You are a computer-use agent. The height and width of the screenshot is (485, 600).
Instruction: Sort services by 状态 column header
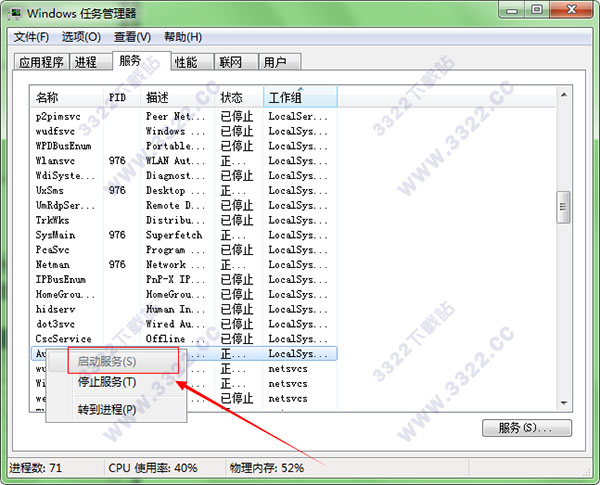tap(239, 98)
